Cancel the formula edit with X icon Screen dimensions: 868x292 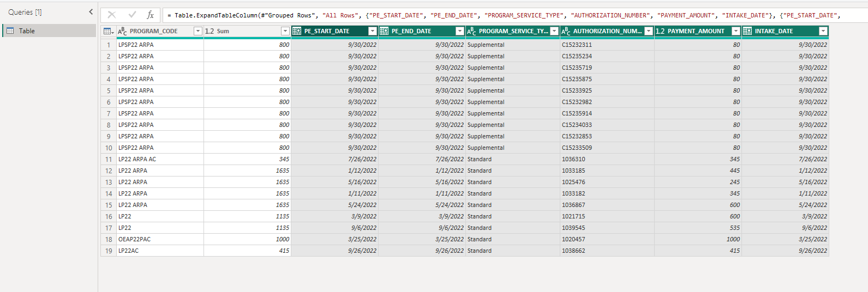click(x=112, y=15)
